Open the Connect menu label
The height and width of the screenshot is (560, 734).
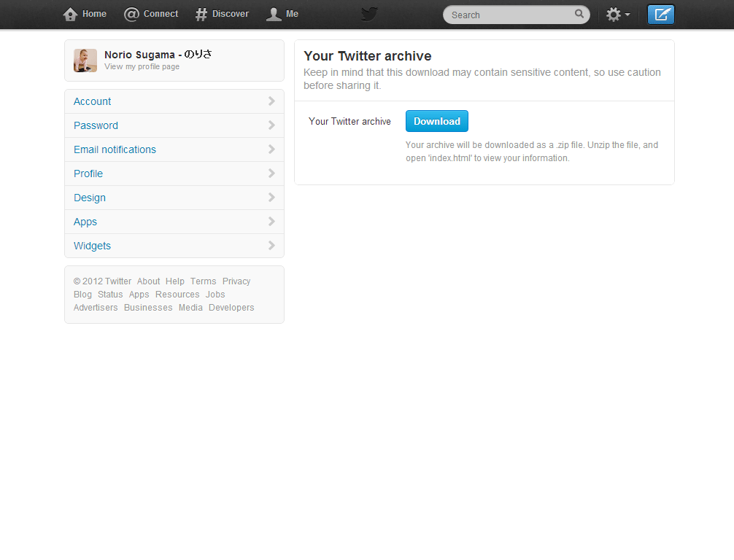tap(161, 14)
